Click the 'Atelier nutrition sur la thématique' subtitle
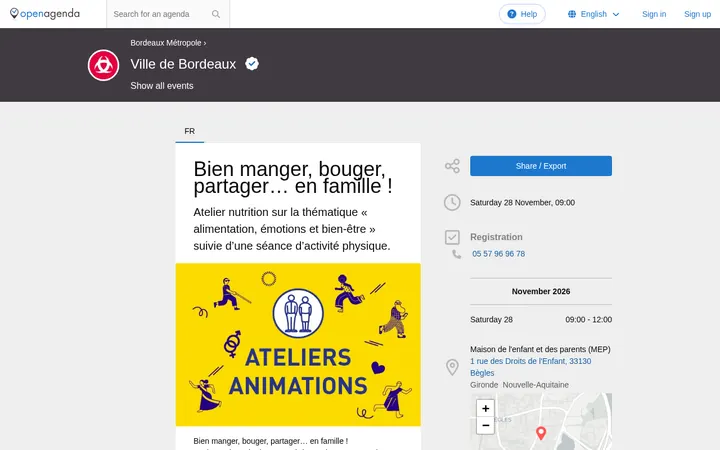Image resolution: width=720 pixels, height=450 pixels. (x=292, y=229)
